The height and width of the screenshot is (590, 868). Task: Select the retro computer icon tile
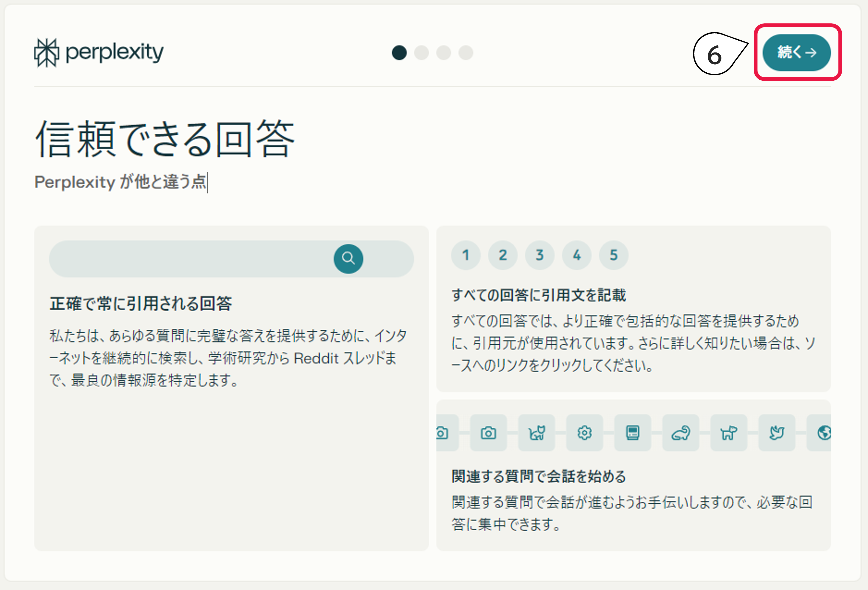pos(633,433)
